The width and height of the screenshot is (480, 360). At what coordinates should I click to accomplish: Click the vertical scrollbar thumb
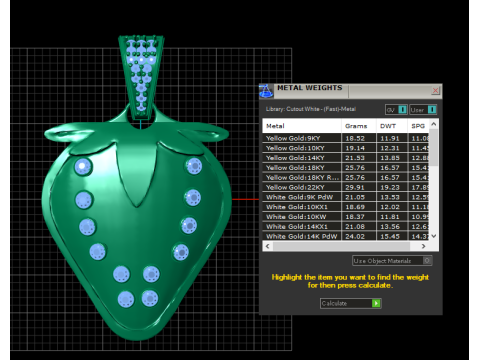[434, 148]
